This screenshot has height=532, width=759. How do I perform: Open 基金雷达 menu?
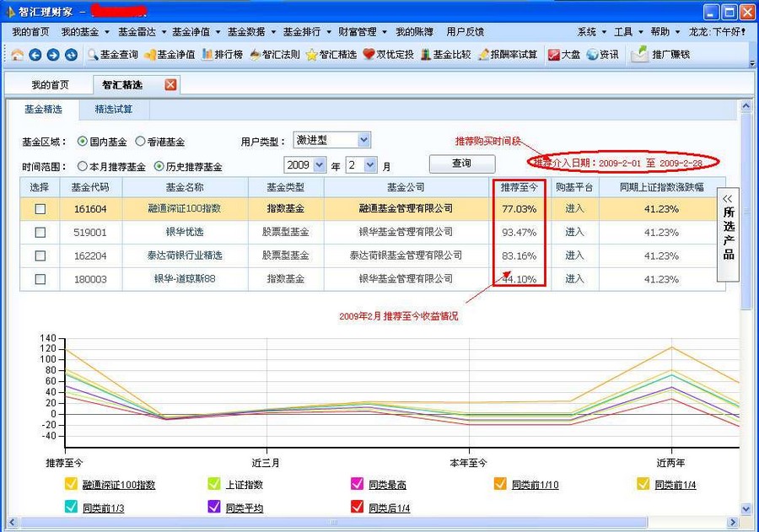(x=142, y=32)
